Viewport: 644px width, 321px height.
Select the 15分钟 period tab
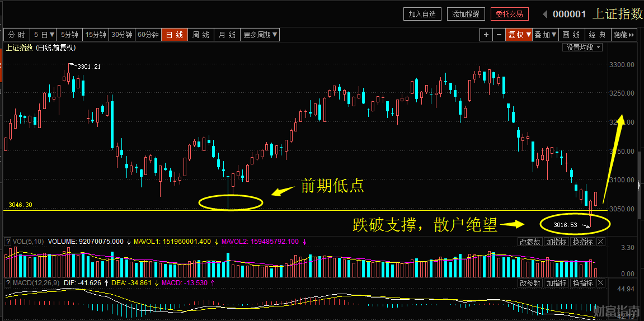point(96,35)
